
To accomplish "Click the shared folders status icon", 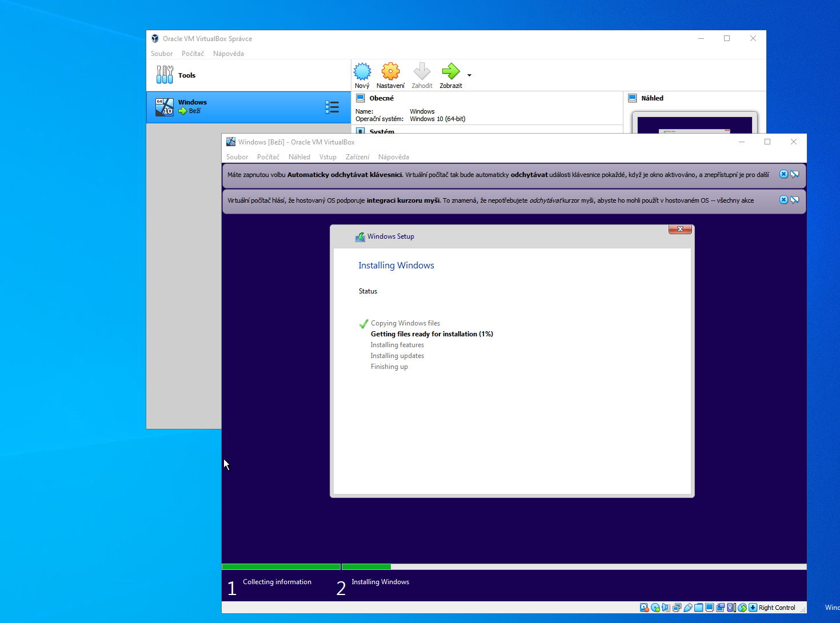I will click(698, 608).
